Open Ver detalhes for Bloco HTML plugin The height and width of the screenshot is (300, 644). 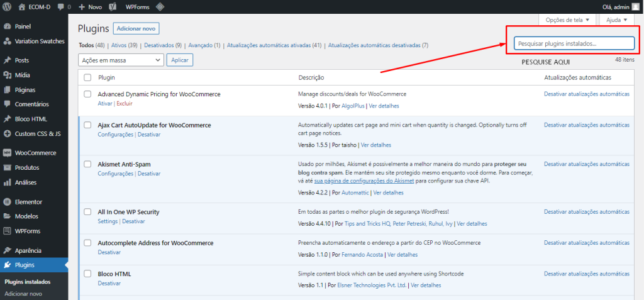426,285
